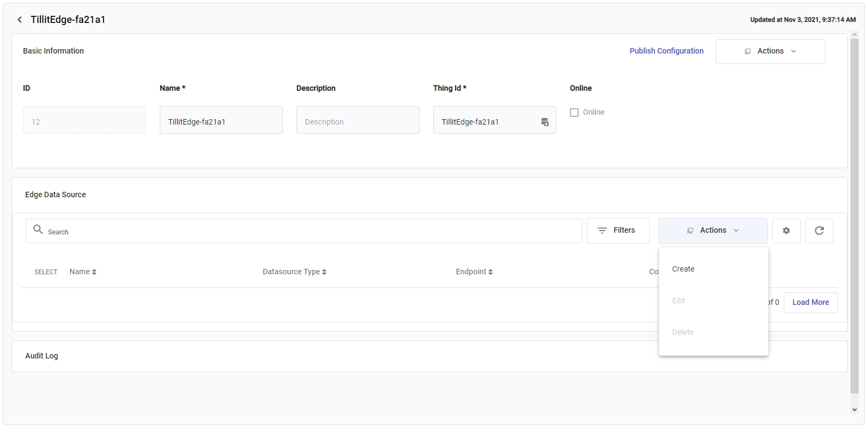Image resolution: width=868 pixels, height=430 pixels.
Task: Click the Load More button
Action: (810, 302)
